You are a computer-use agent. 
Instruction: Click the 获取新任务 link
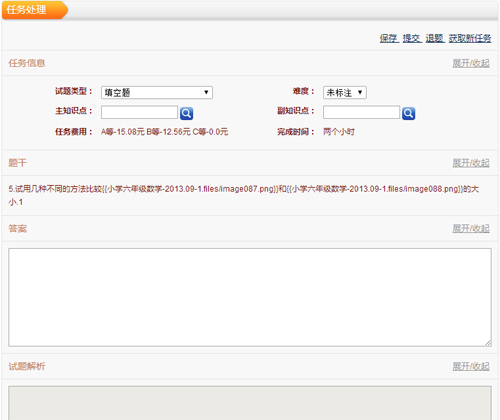tap(470, 38)
